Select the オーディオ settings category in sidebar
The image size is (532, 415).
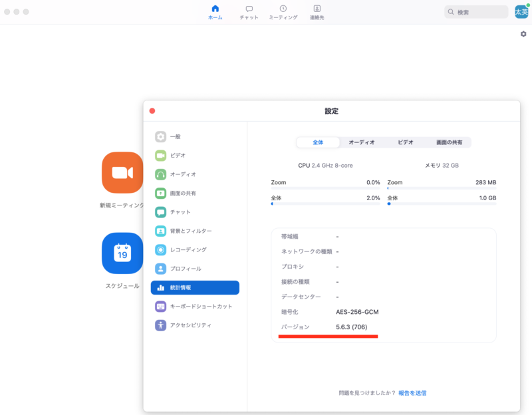(195, 174)
